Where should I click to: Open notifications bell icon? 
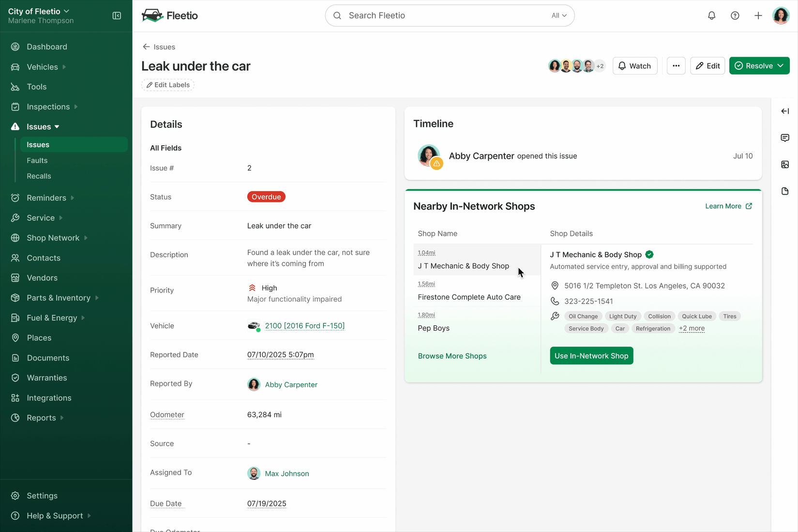point(711,15)
